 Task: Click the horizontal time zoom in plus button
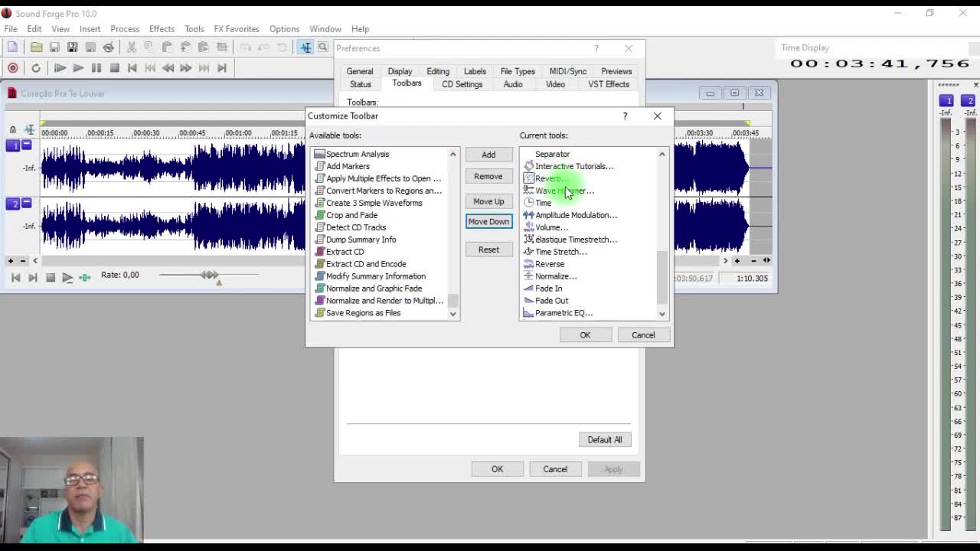tap(737, 261)
